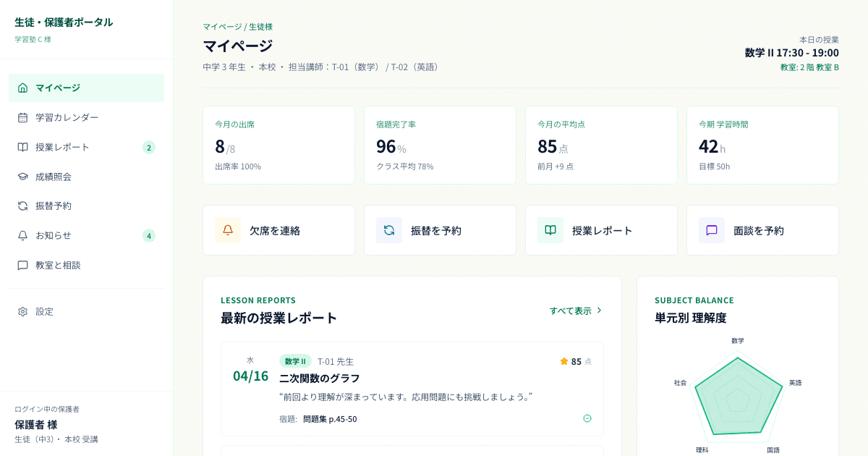Click the 数学II subject badge
This screenshot has width=868, height=456.
(x=295, y=360)
